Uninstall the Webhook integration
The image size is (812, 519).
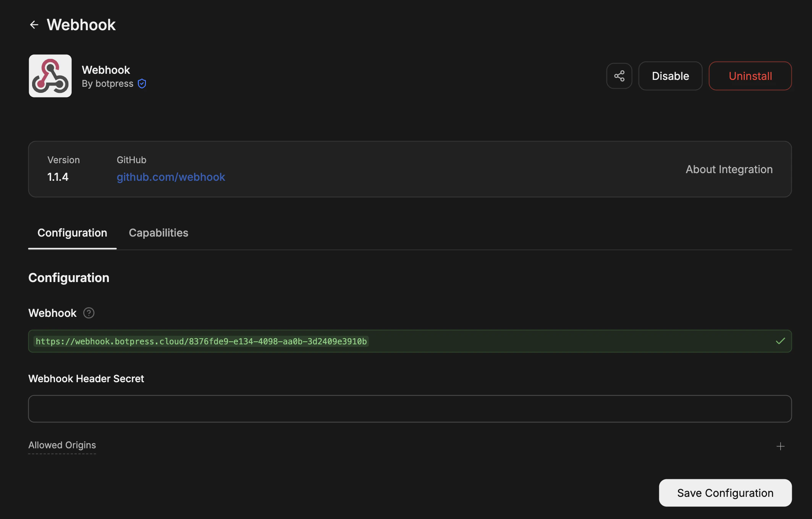coord(750,76)
